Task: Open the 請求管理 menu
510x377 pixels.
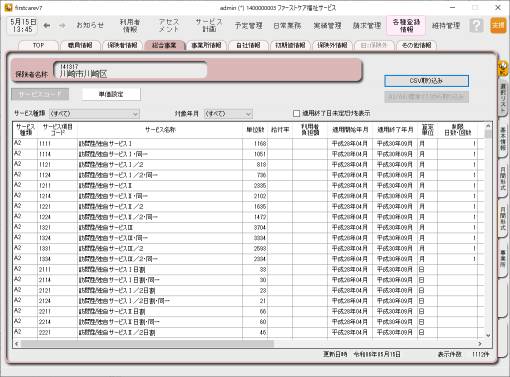Action: (367, 25)
